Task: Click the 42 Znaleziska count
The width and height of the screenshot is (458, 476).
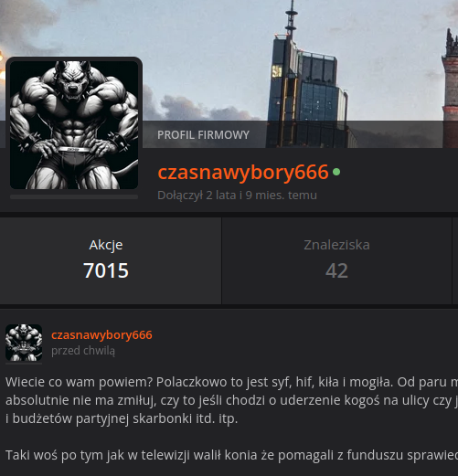Action: pos(336,270)
